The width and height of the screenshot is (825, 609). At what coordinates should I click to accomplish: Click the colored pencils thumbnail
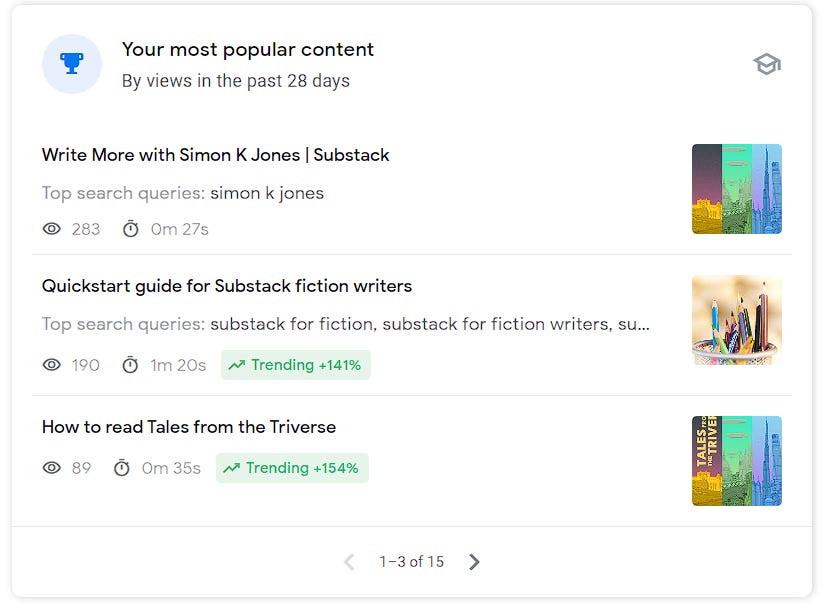click(x=736, y=320)
